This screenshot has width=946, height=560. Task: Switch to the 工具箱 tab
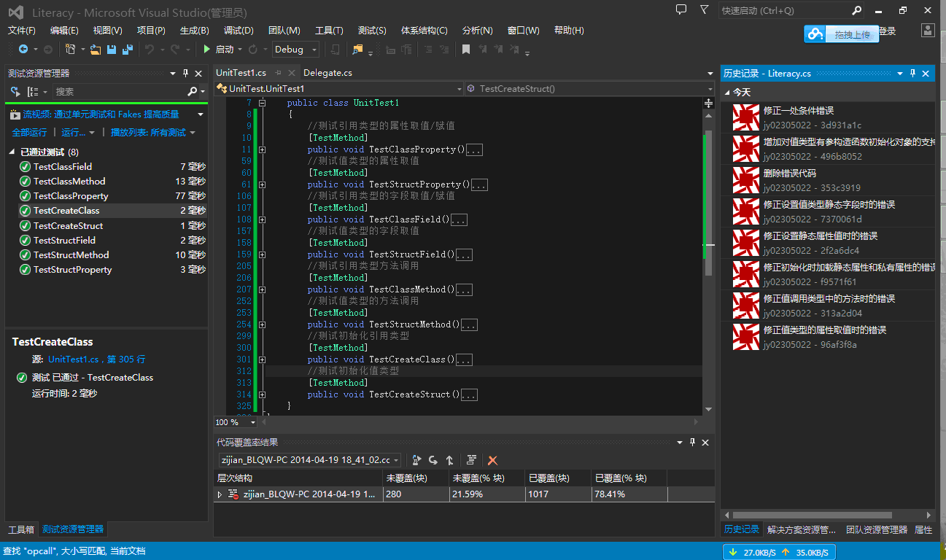tap(20, 529)
